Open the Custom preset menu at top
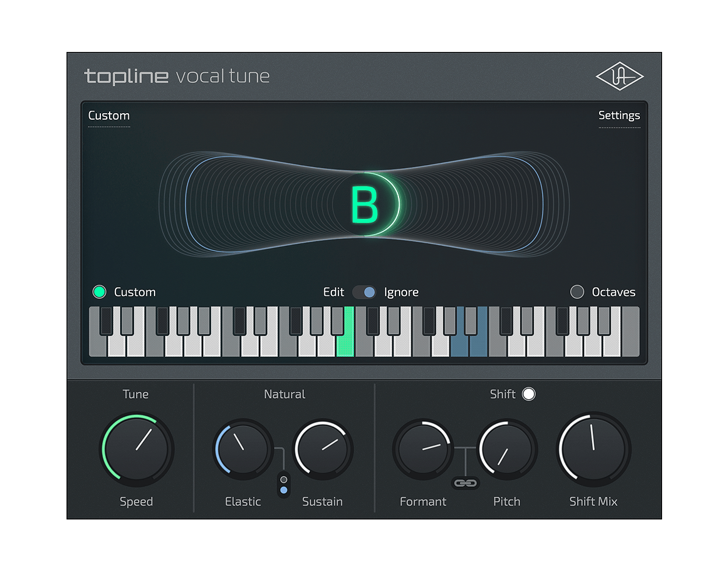This screenshot has width=728, height=572. [x=109, y=116]
